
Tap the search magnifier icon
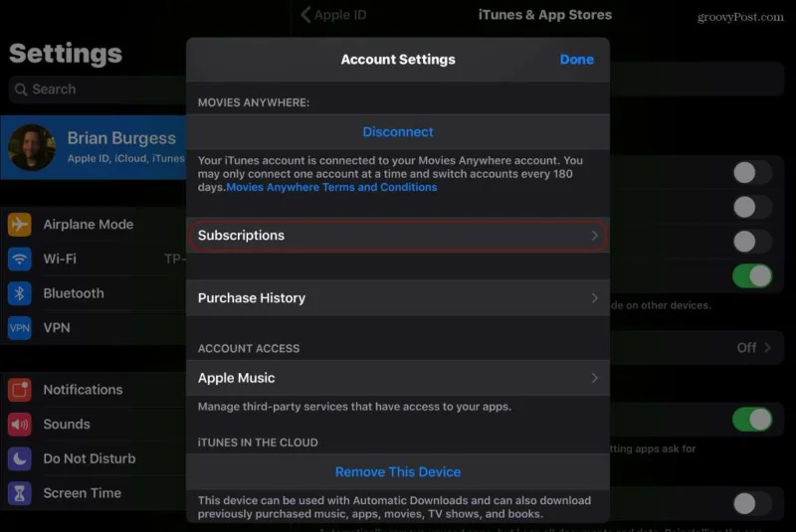21,89
